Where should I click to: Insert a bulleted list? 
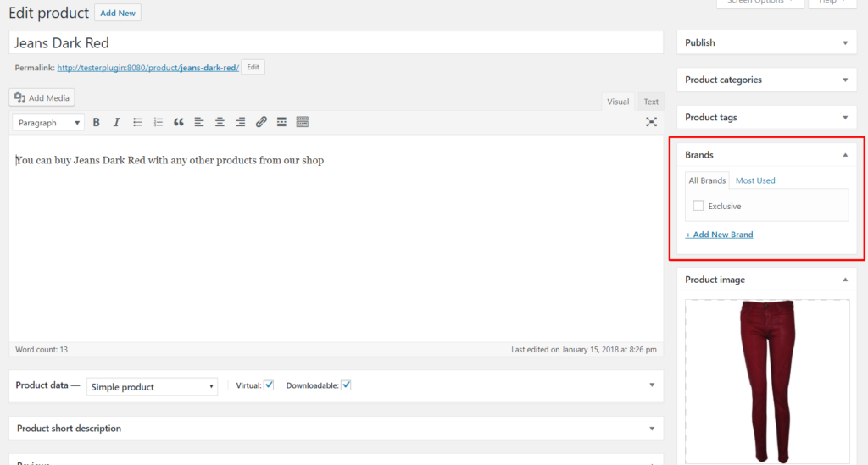point(137,122)
